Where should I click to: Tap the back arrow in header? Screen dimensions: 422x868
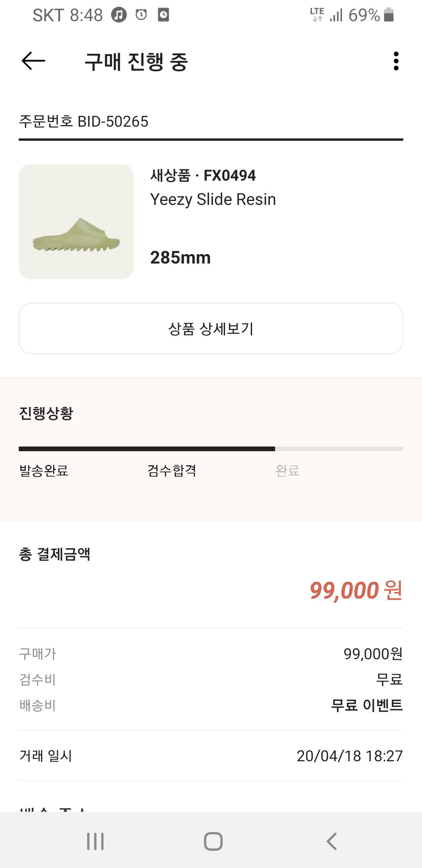tap(33, 61)
